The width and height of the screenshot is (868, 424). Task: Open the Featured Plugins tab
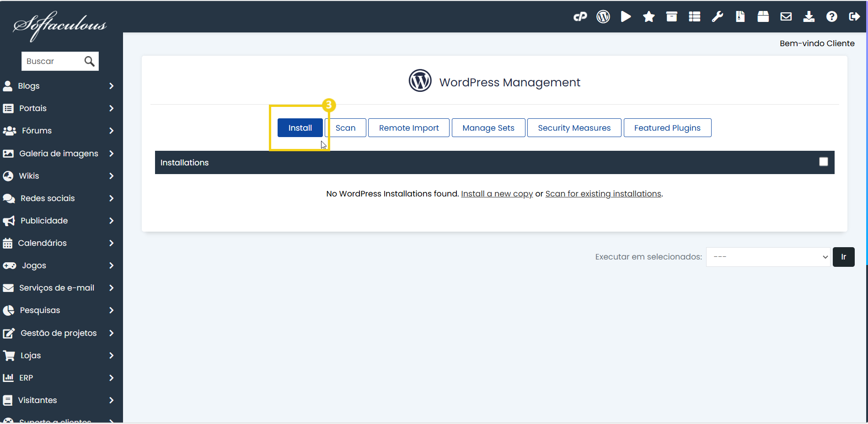(x=667, y=128)
